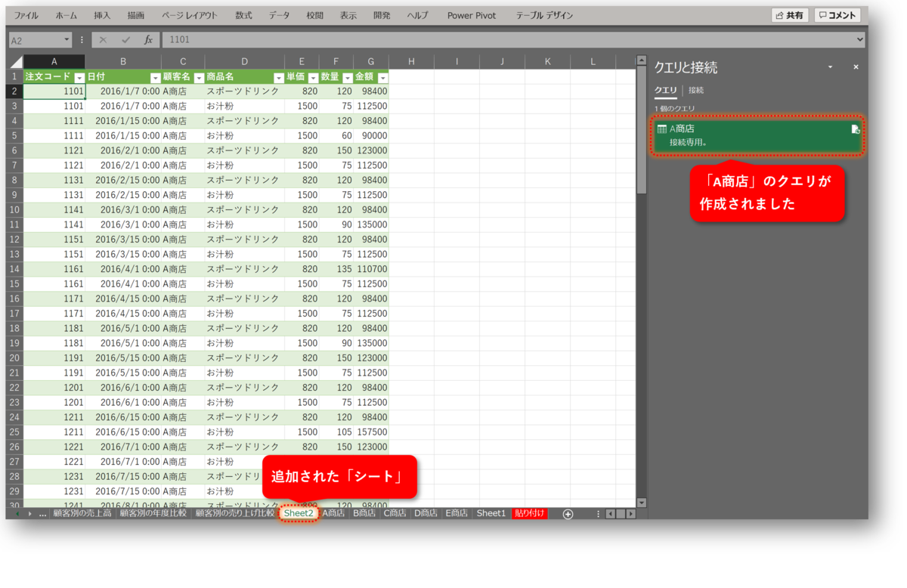Viewport: 907px width, 588px height.
Task: Add a new worksheet with the plus icon
Action: coord(568,512)
